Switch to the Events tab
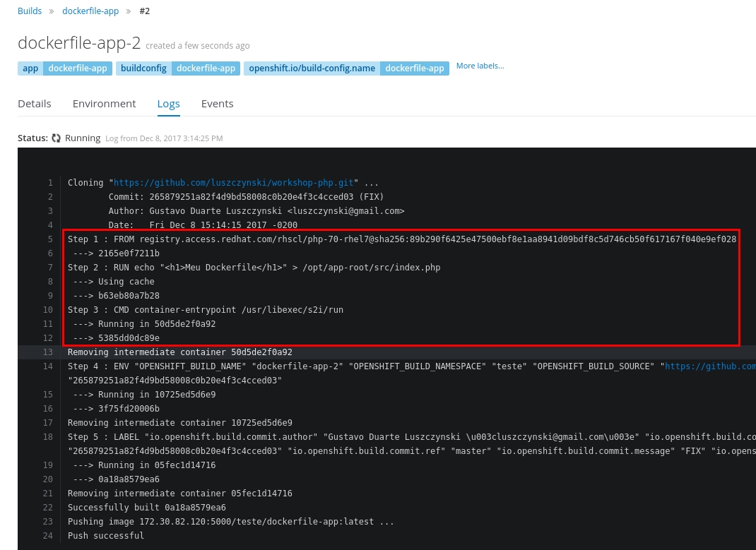The width and height of the screenshot is (756, 550). (217, 104)
